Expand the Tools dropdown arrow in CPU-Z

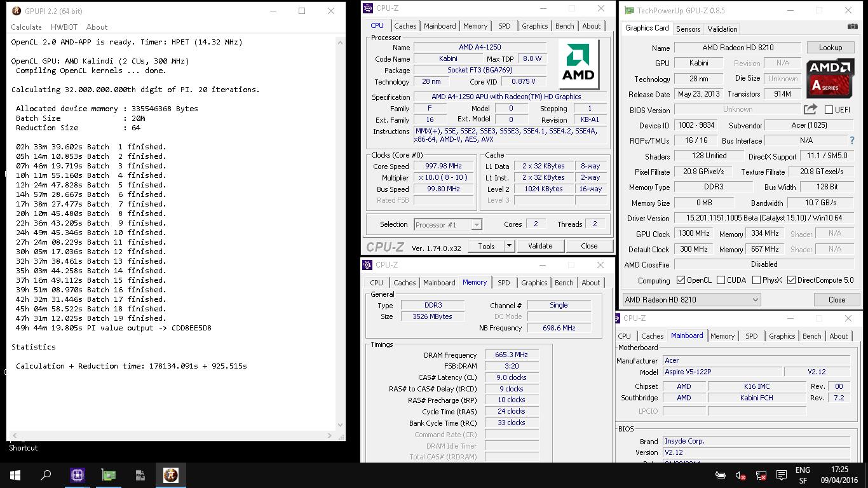(509, 246)
